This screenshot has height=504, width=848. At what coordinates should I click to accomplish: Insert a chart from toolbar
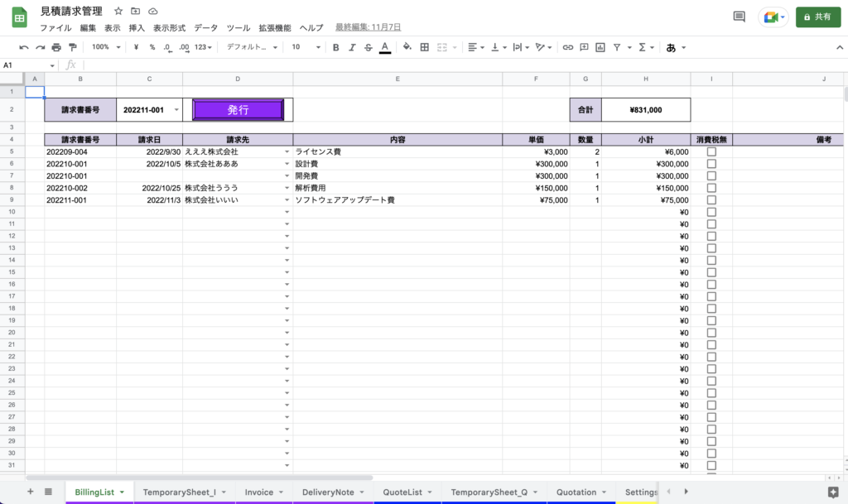pyautogui.click(x=600, y=47)
